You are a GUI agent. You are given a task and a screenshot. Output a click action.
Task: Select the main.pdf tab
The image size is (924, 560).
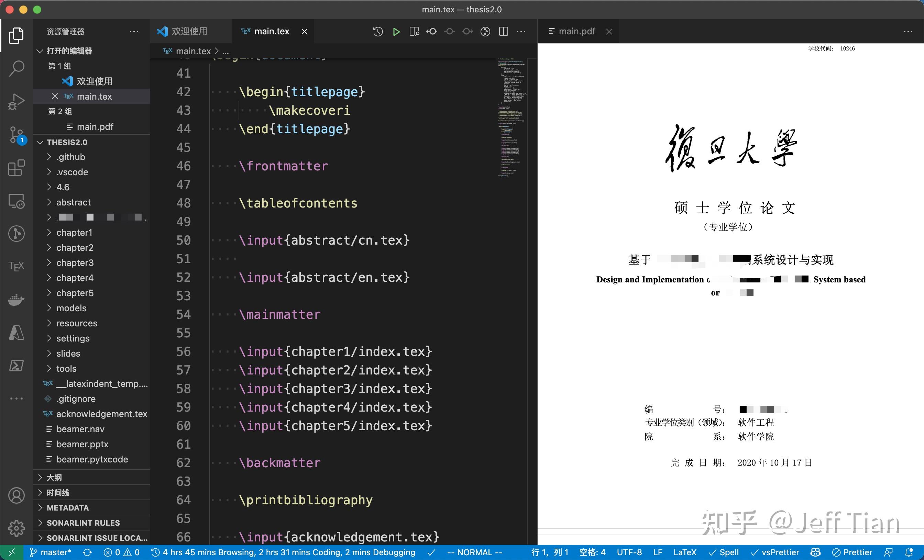[576, 32]
